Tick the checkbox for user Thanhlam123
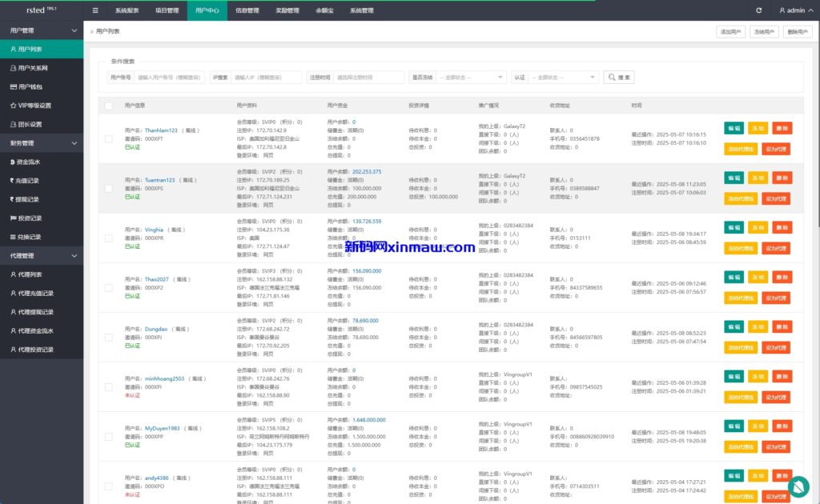Screen dimensions: 820x504 coord(108,138)
